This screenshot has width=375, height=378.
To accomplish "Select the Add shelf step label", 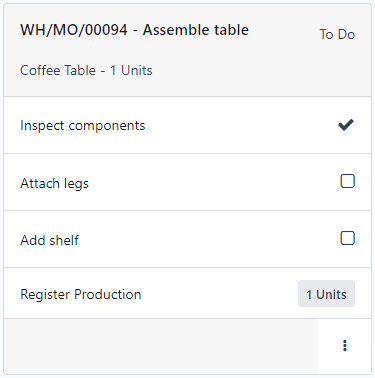I will 49,240.
